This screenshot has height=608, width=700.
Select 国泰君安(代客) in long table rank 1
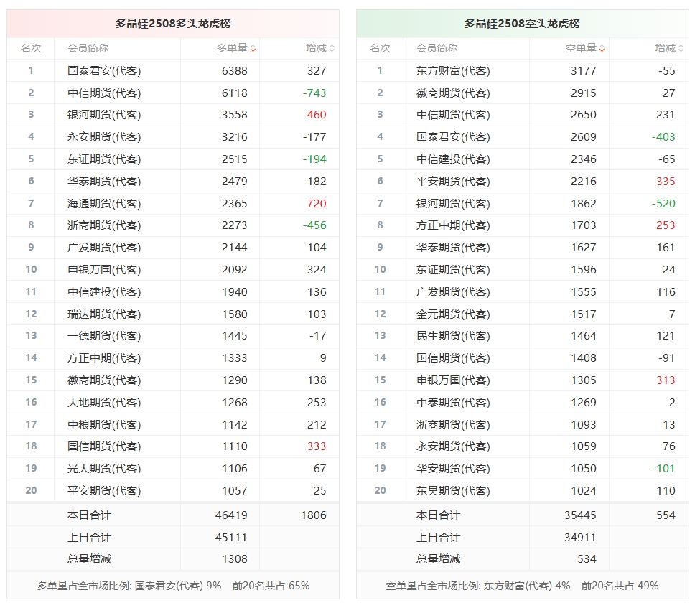[104, 71]
